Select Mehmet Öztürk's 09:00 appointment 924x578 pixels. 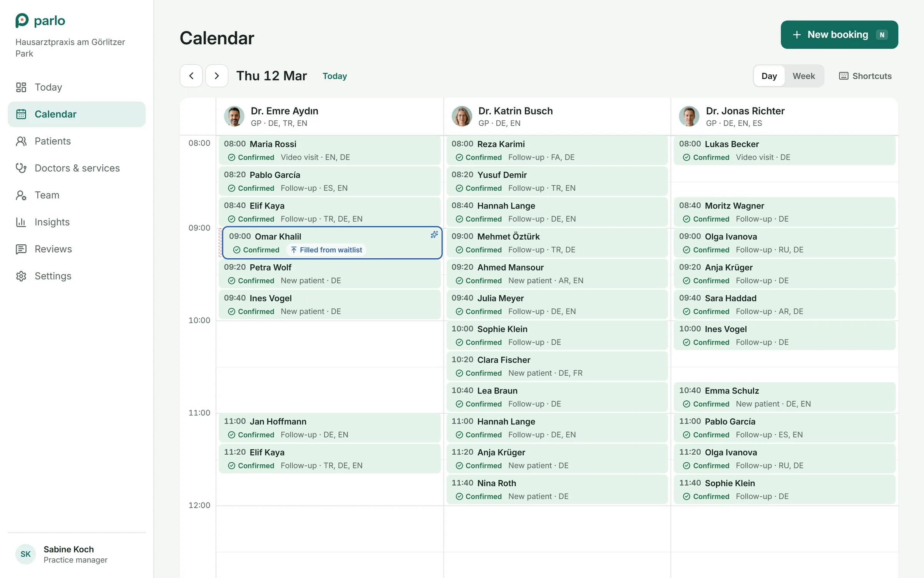557,243
